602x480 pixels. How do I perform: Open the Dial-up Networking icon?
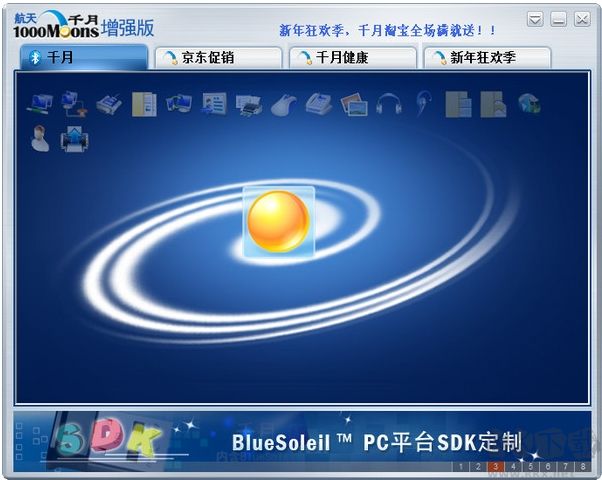(74, 104)
